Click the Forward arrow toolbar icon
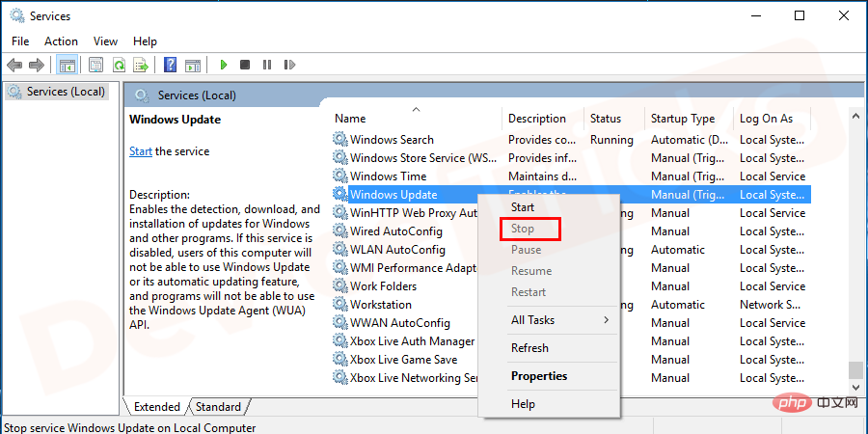868x434 pixels. click(37, 66)
